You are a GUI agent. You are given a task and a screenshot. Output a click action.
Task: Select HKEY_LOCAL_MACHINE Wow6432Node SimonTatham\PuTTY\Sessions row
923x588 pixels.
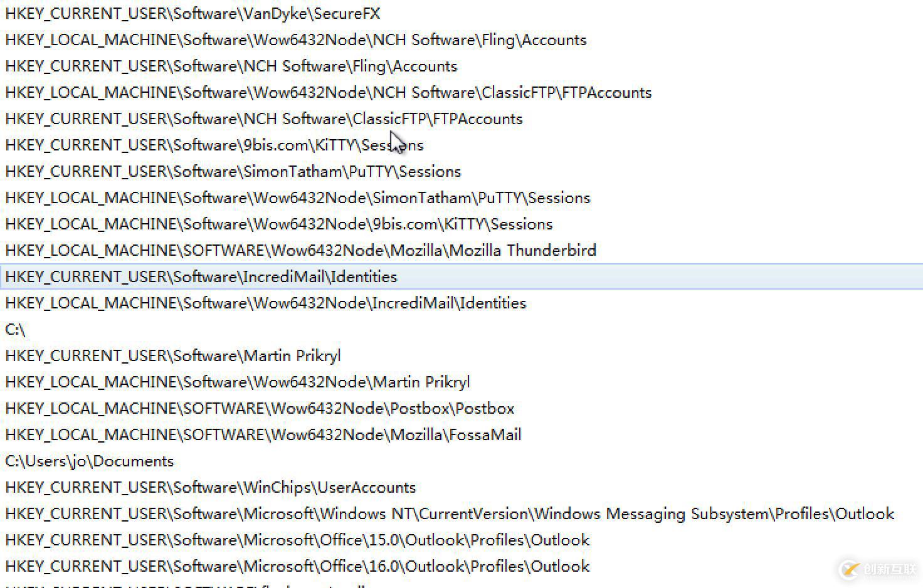[461, 197]
